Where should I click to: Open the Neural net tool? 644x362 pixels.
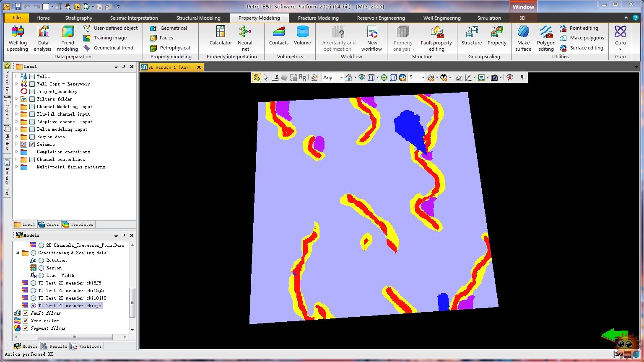tap(245, 39)
